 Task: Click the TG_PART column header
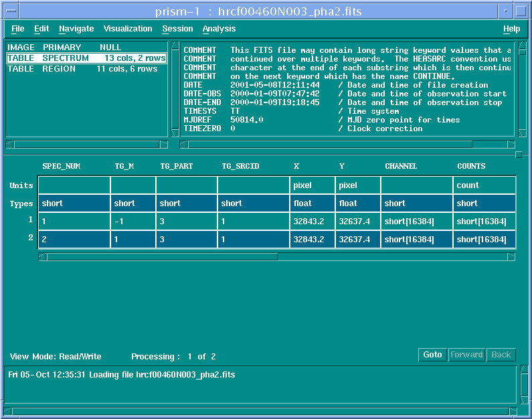tap(177, 166)
